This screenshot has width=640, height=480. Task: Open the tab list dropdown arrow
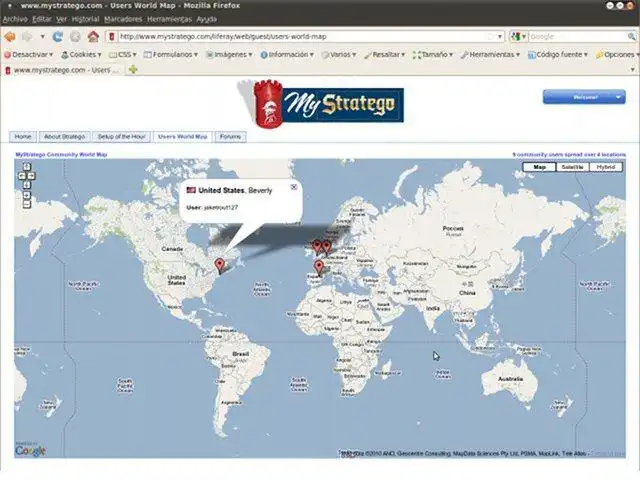(x=632, y=70)
